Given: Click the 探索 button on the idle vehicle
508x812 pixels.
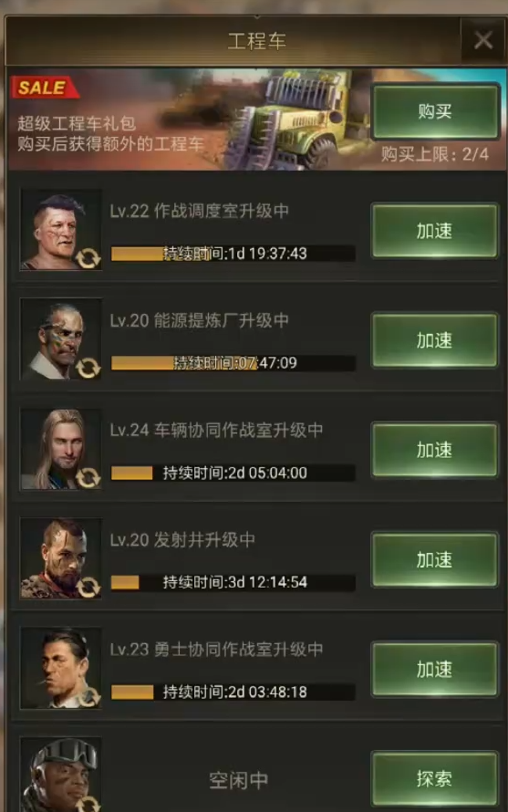Looking at the screenshot, I should tap(434, 778).
